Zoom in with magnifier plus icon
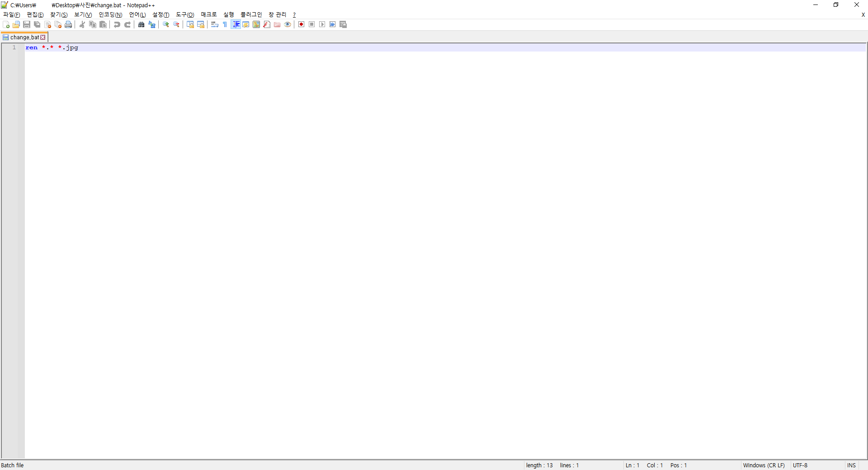The width and height of the screenshot is (868, 470). [166, 24]
